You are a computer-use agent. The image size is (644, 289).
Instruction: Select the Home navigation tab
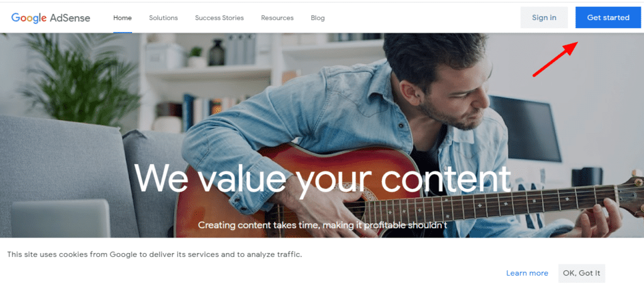pyautogui.click(x=123, y=18)
